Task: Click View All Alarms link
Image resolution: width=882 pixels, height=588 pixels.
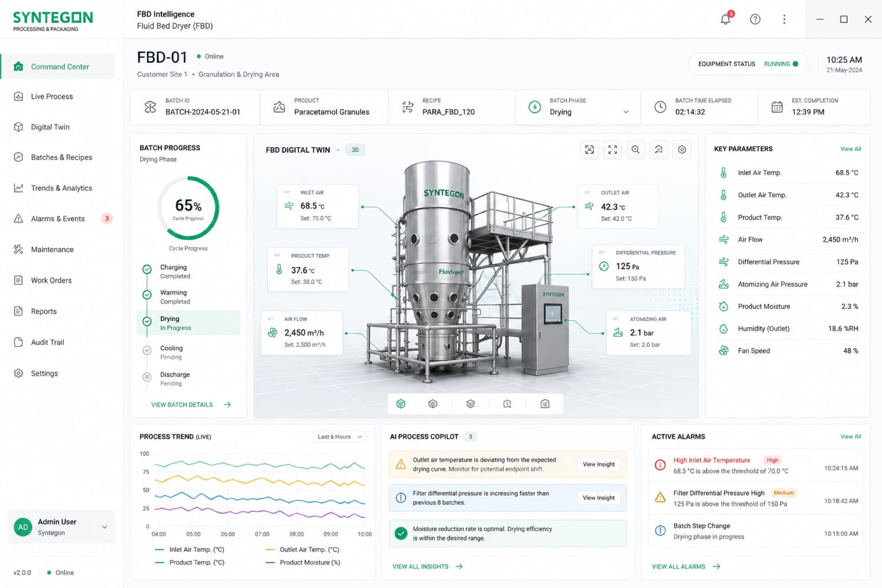Action: [x=686, y=566]
